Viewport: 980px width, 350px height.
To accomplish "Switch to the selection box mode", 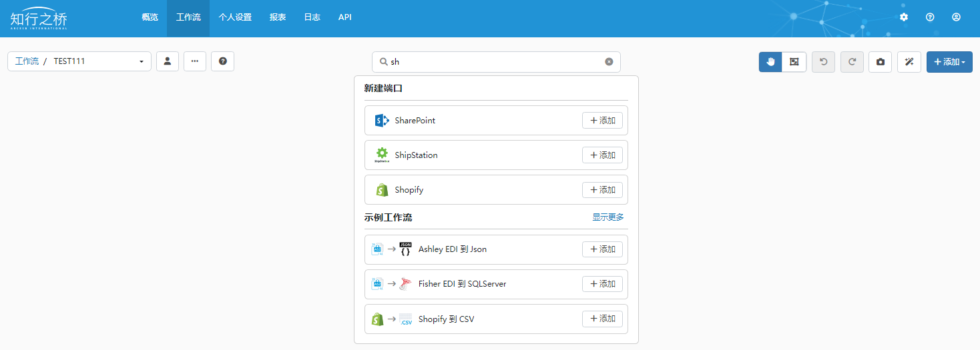I will [794, 62].
